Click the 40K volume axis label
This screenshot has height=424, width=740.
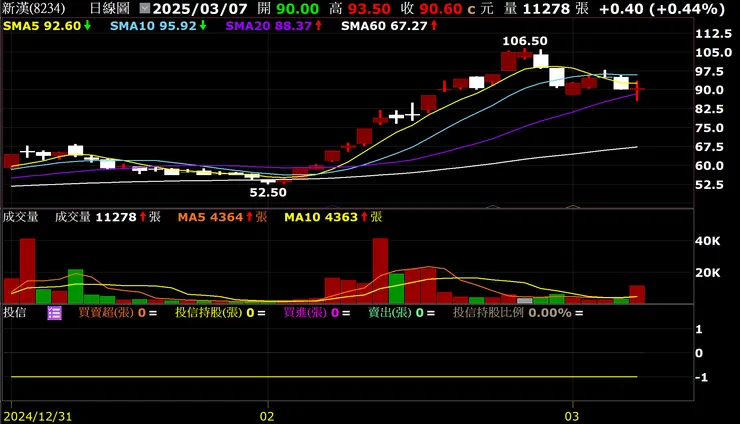[x=707, y=241]
